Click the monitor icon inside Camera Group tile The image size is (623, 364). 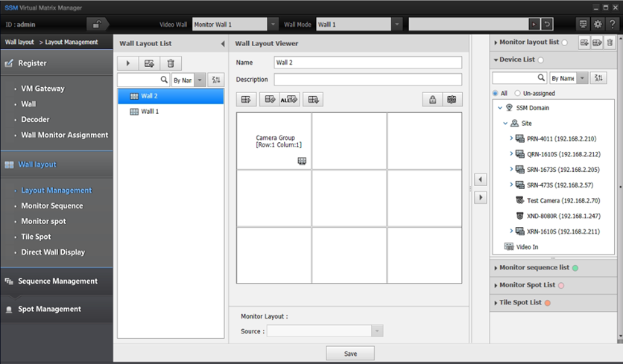tap(302, 161)
